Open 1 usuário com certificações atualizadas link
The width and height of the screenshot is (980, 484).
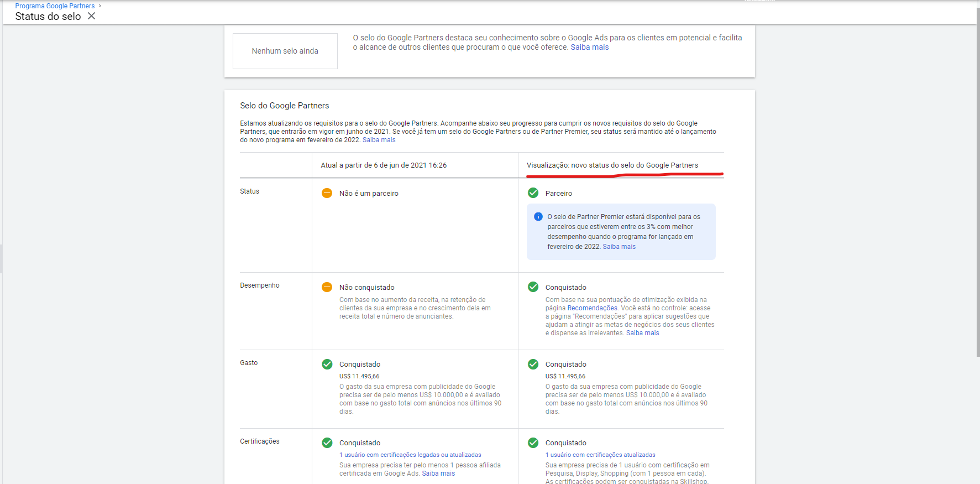coord(600,455)
